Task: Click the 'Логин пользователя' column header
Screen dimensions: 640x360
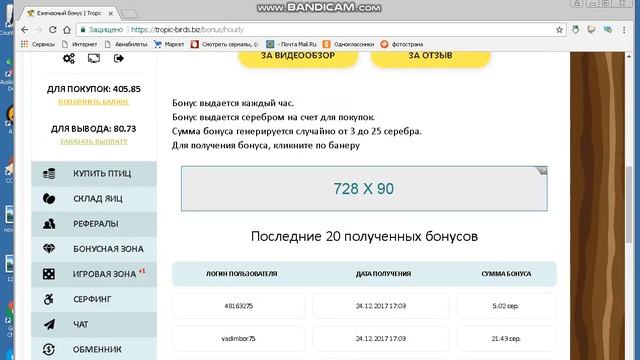Action: point(242,274)
